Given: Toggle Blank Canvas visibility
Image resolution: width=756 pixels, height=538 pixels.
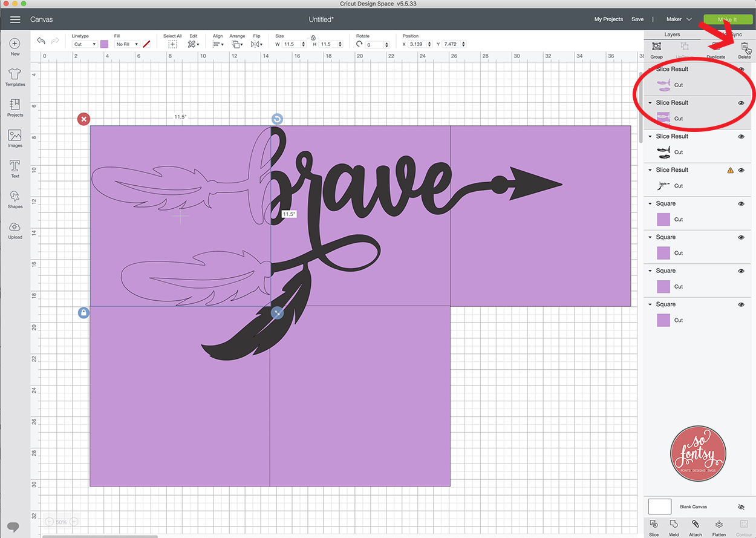Looking at the screenshot, I should coord(741,507).
